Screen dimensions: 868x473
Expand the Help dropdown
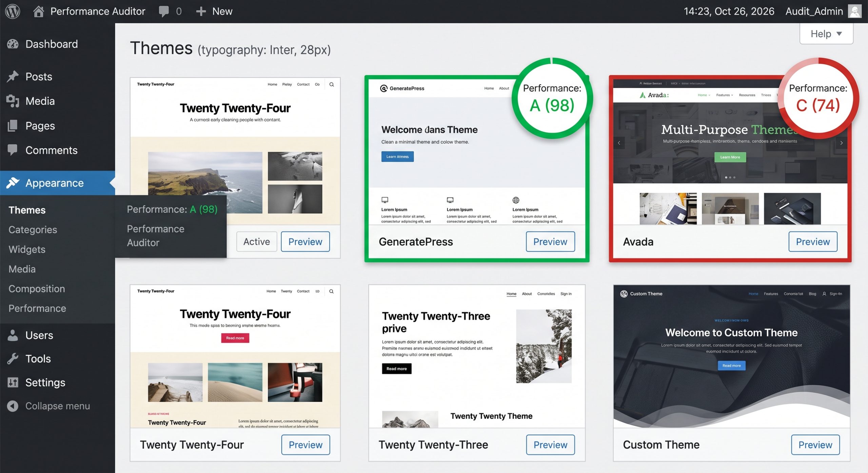click(826, 34)
